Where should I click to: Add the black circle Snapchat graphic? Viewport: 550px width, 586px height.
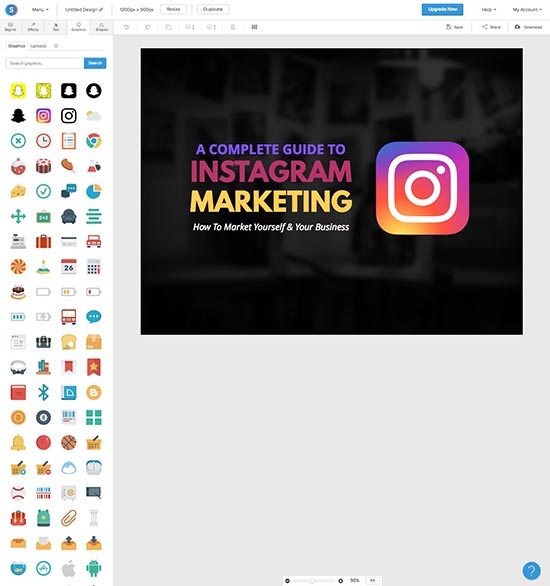tap(94, 90)
